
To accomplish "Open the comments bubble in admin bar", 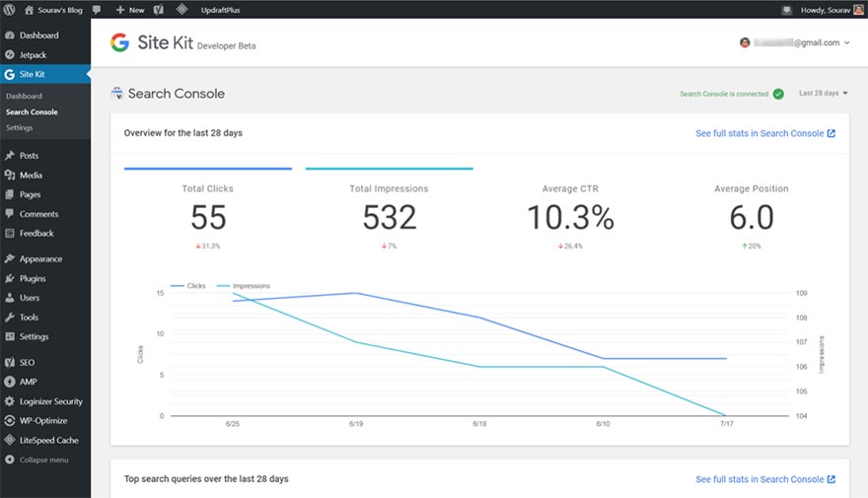I will click(97, 10).
